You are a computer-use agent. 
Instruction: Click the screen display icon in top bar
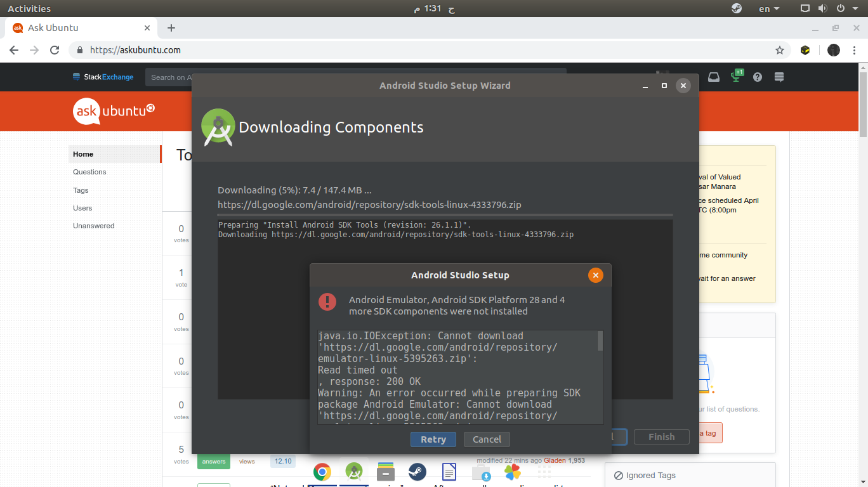805,9
